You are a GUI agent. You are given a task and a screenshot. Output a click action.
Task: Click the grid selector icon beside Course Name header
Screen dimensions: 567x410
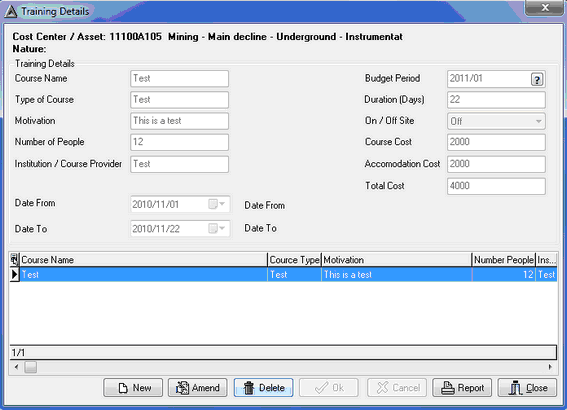tap(14, 259)
